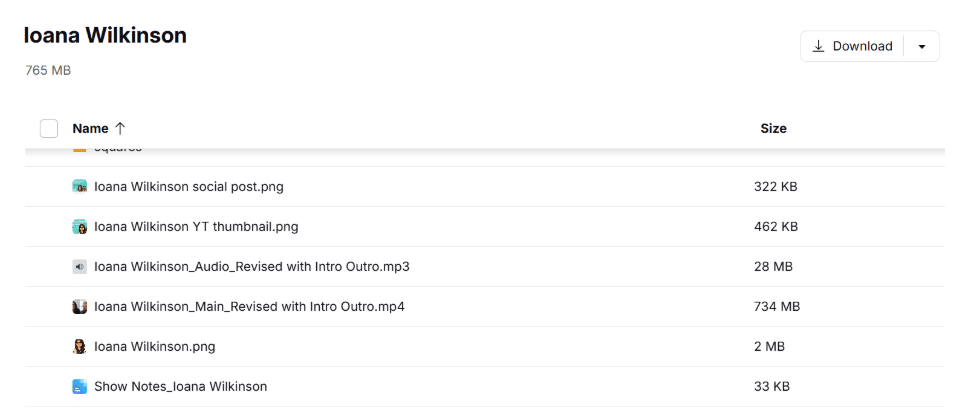Open the file Ioana Wilkinson.png
Screen dimensions: 967x409
pos(155,347)
